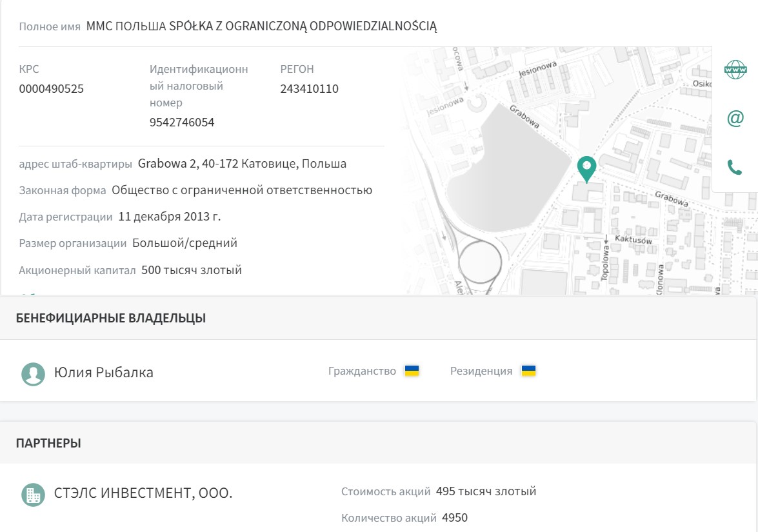The width and height of the screenshot is (758, 532).
Task: Click the flag next to Гражданство
Action: [412, 371]
